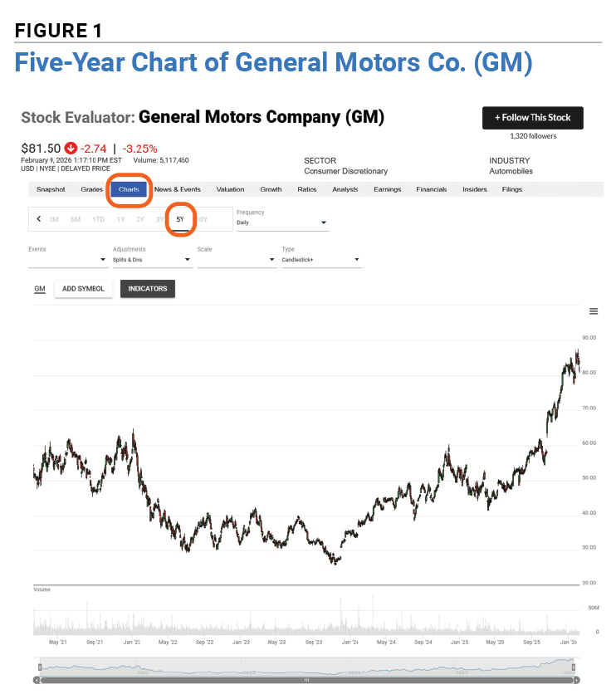Click the left arrow before 3M range

tap(39, 219)
